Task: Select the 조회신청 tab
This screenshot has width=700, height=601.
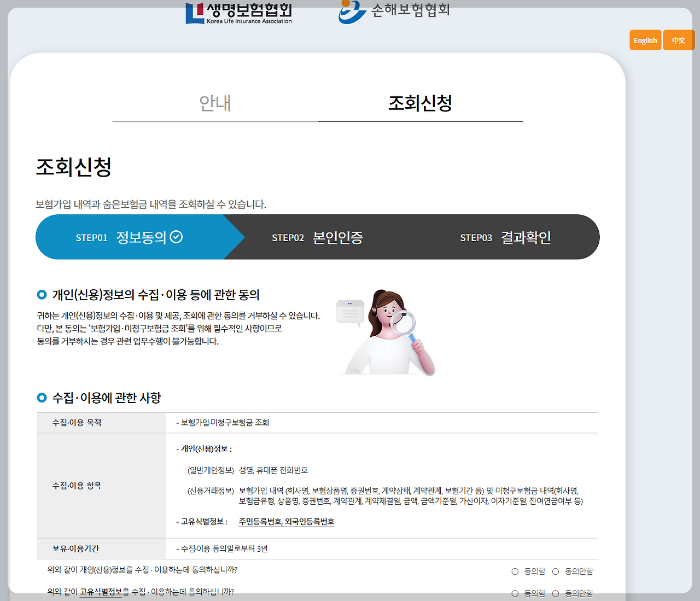Action: point(419,103)
